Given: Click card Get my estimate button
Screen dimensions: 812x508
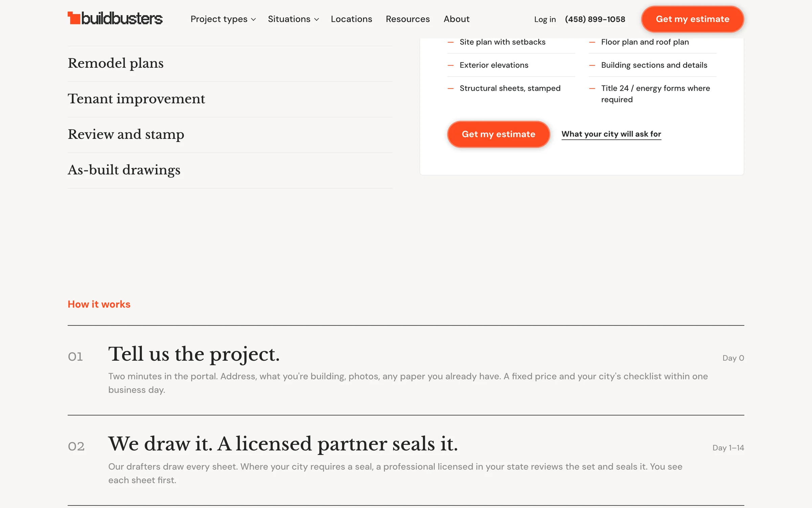Looking at the screenshot, I should 498,134.
